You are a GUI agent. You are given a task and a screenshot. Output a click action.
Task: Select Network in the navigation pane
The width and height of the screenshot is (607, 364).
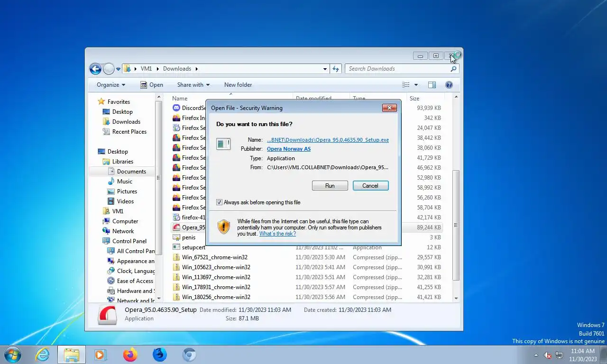123,231
